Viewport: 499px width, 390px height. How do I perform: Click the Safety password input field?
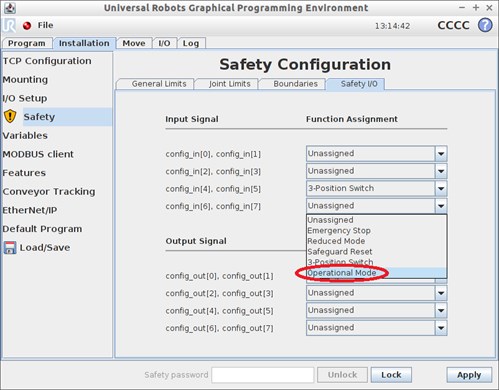[263, 375]
